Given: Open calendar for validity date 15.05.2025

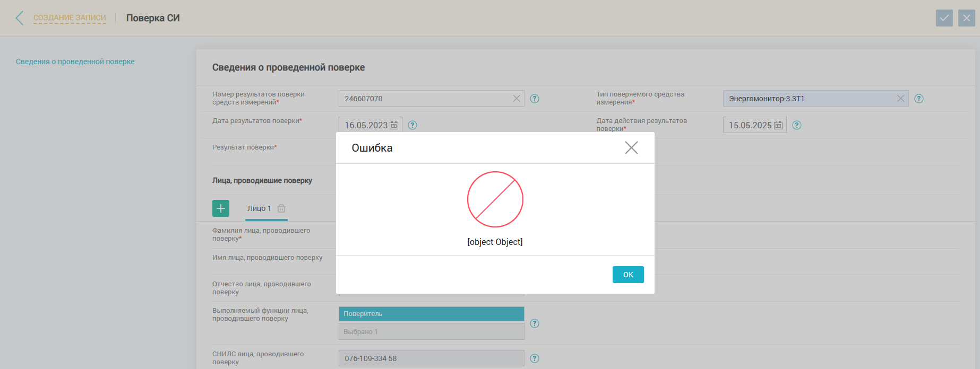Looking at the screenshot, I should [x=778, y=125].
